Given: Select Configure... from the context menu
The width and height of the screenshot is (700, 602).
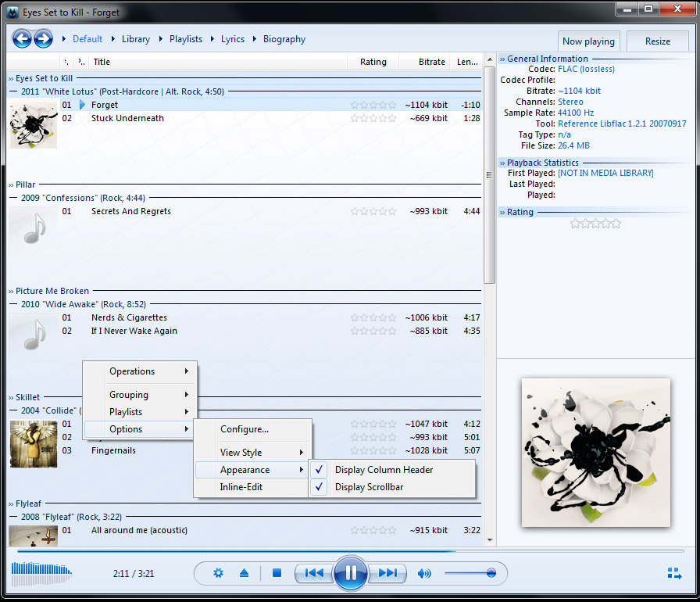Looking at the screenshot, I should (x=245, y=429).
